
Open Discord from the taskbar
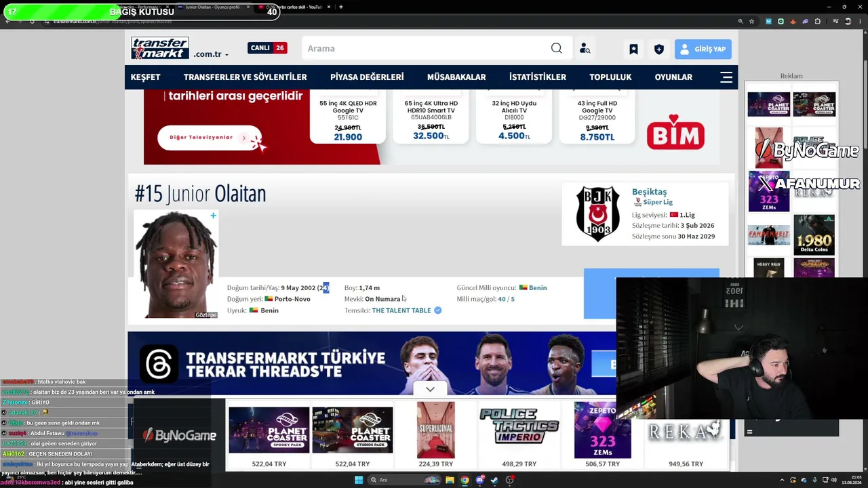[479, 480]
